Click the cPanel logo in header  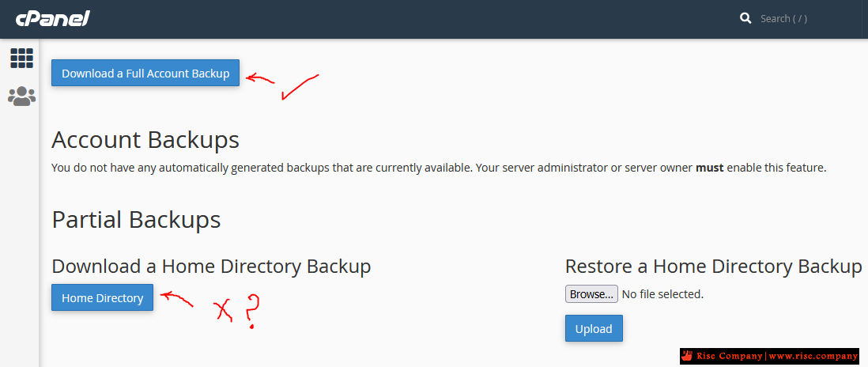53,18
